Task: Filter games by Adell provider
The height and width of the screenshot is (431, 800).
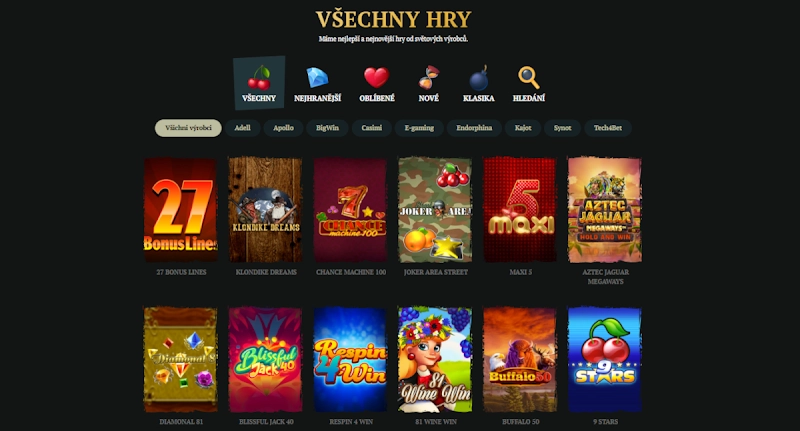Action: [x=242, y=128]
